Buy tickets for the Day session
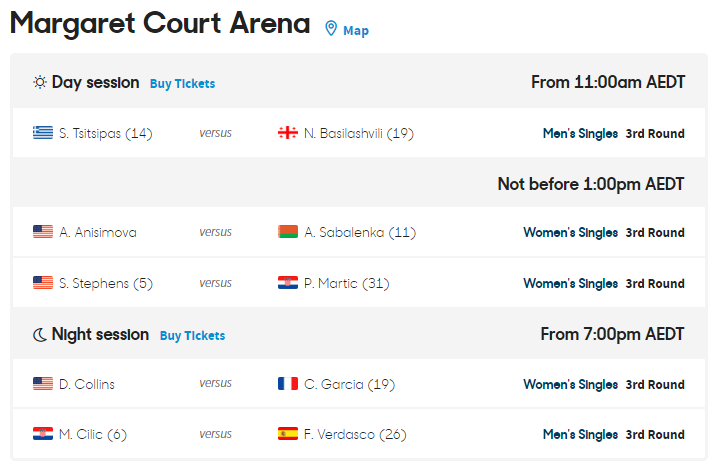The width and height of the screenshot is (713, 471). tap(182, 84)
